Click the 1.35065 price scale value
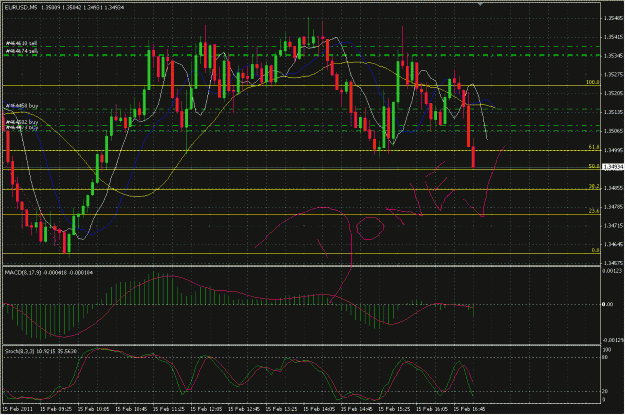Screen dimensions: 625x415 (613, 131)
